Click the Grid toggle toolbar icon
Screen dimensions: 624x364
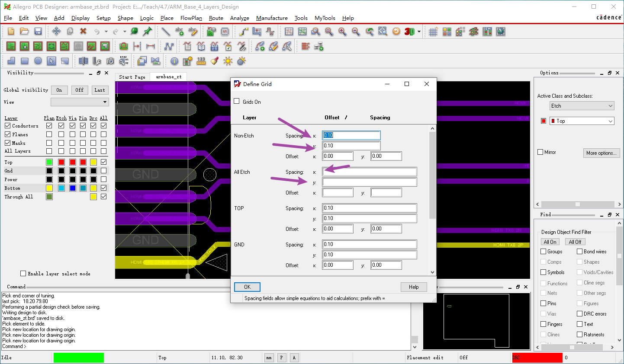pos(433,32)
